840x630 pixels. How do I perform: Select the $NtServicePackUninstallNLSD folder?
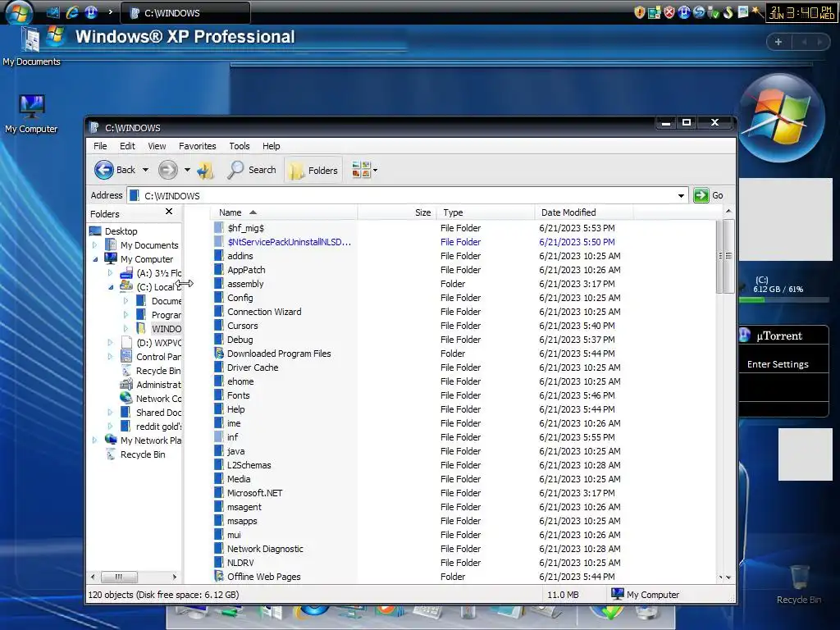290,242
